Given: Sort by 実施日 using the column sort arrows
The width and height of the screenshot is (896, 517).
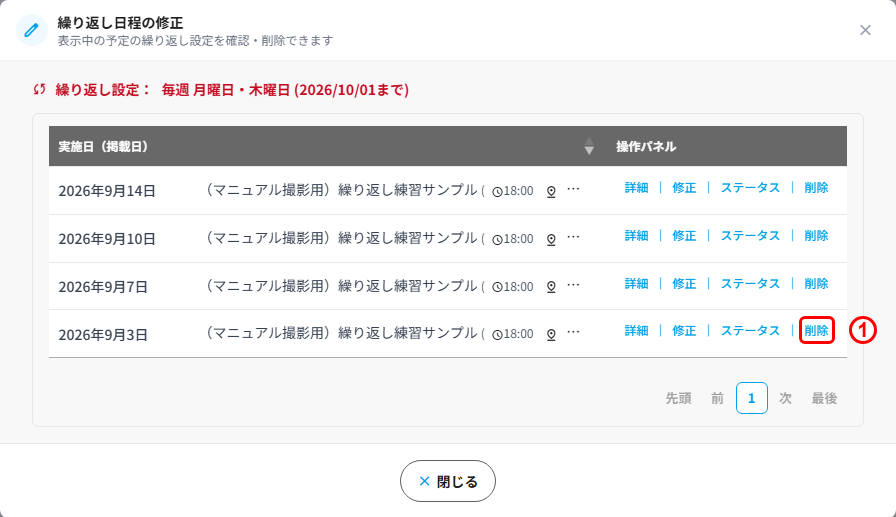Looking at the screenshot, I should coord(589,146).
